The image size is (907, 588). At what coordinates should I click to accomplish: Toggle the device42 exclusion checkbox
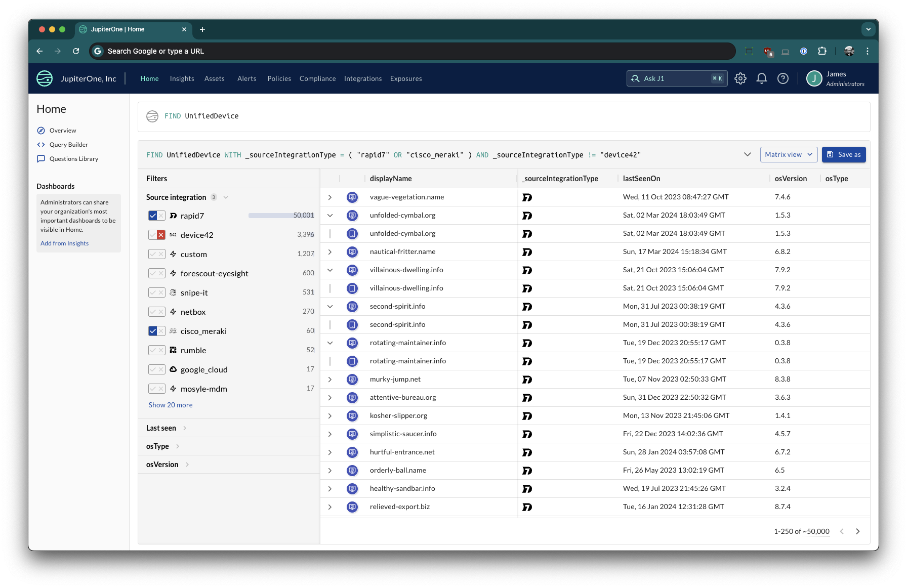point(161,235)
